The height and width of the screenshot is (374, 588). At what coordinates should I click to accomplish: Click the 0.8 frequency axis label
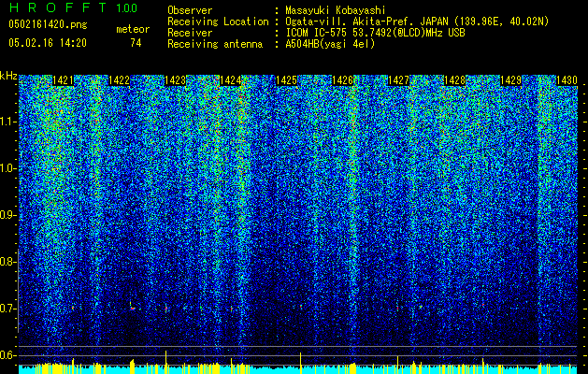(7, 262)
